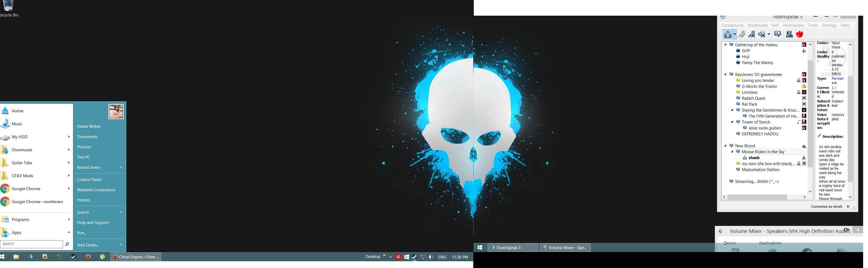Screen dimensions: 868x268
Task: Click the subscribe to all channels eye icon
Action: point(778,34)
